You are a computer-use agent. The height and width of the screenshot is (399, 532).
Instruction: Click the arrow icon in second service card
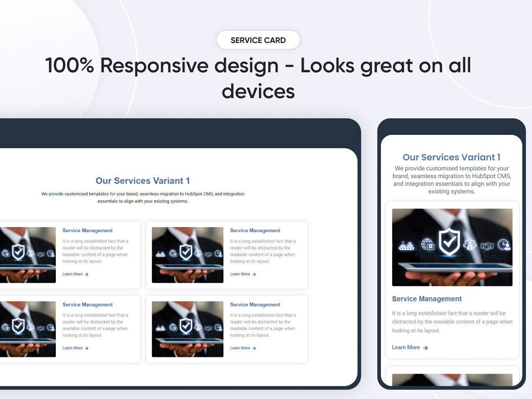pyautogui.click(x=254, y=274)
